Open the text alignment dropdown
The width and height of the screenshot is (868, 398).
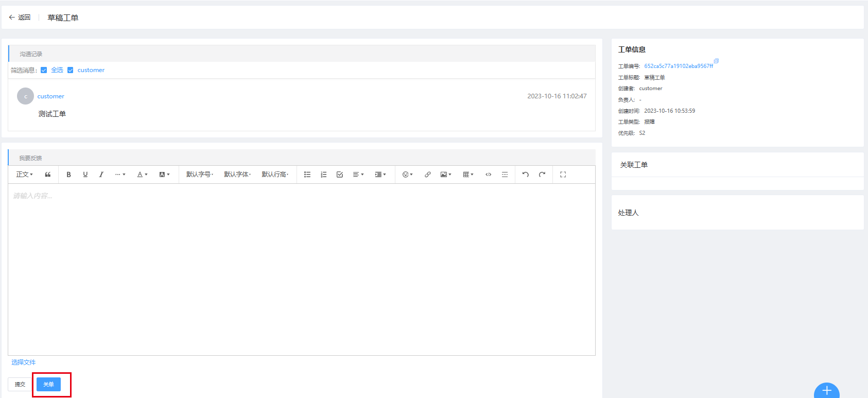pos(358,175)
